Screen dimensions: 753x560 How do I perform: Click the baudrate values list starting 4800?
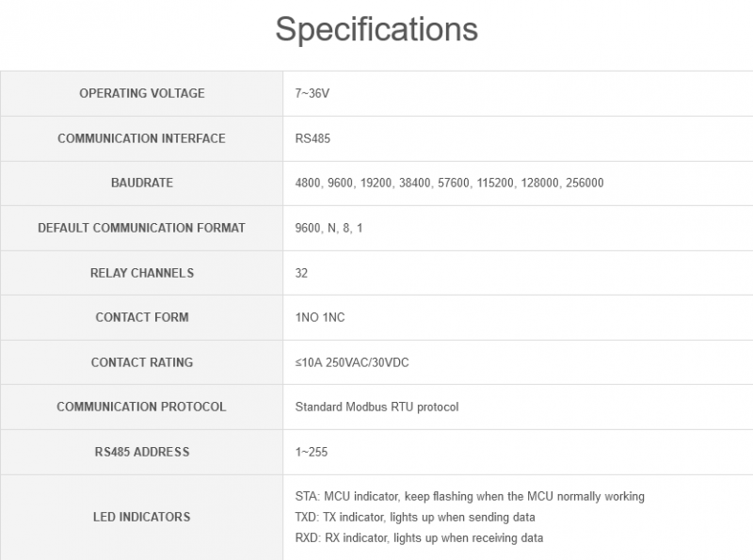pyautogui.click(x=449, y=183)
